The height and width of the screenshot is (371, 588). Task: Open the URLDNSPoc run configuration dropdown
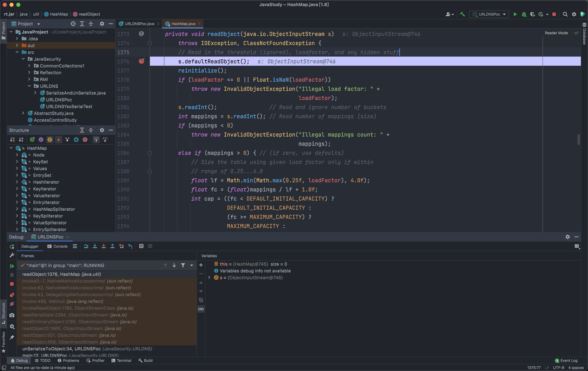click(489, 14)
